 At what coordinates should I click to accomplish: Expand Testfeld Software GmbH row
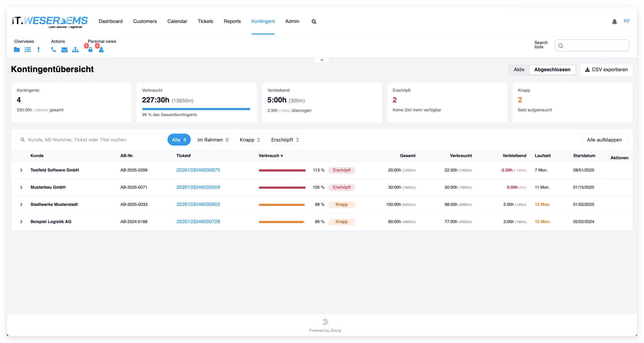click(21, 170)
